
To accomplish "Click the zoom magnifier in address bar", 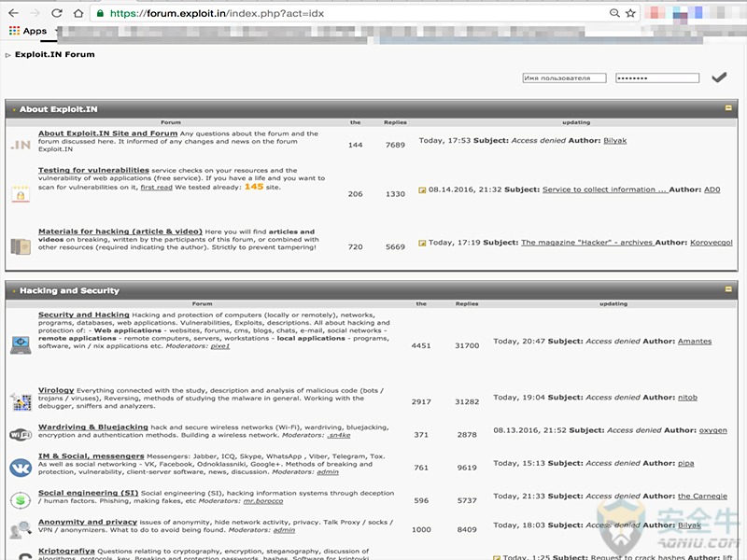I will (614, 13).
